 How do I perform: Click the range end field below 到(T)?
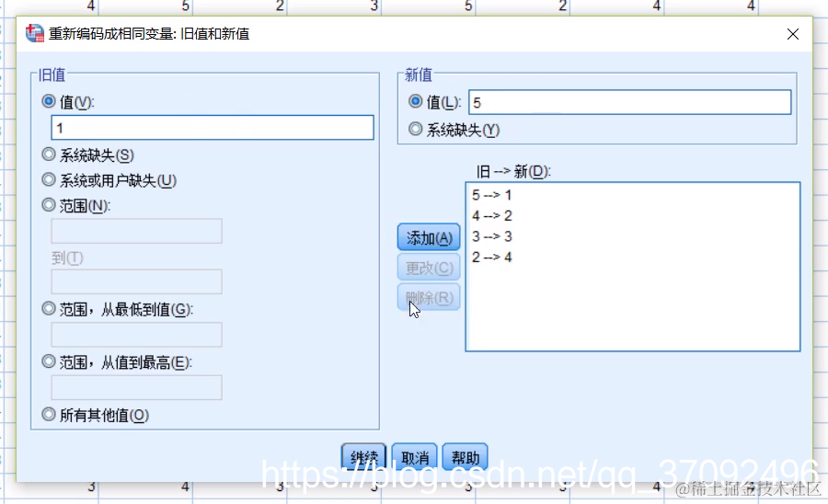pyautogui.click(x=137, y=281)
